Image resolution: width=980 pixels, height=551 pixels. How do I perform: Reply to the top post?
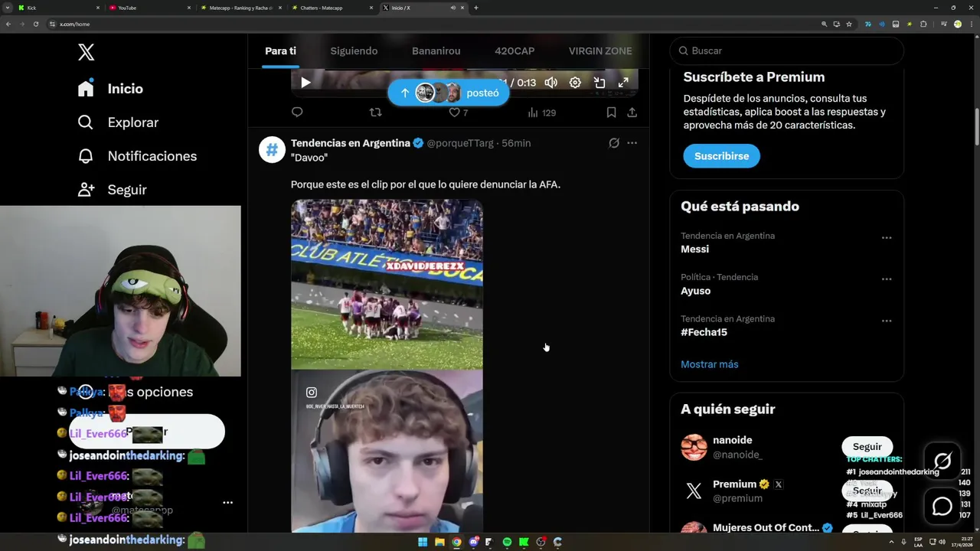(x=297, y=112)
